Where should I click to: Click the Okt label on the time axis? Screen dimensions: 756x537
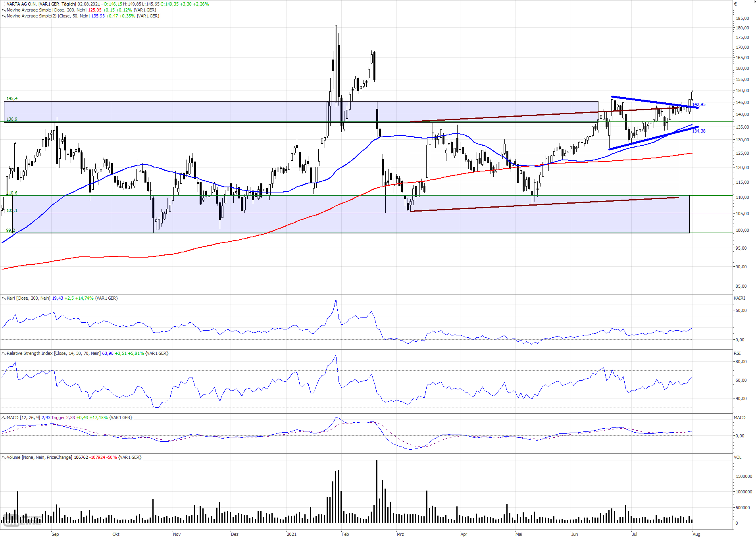[x=116, y=534]
